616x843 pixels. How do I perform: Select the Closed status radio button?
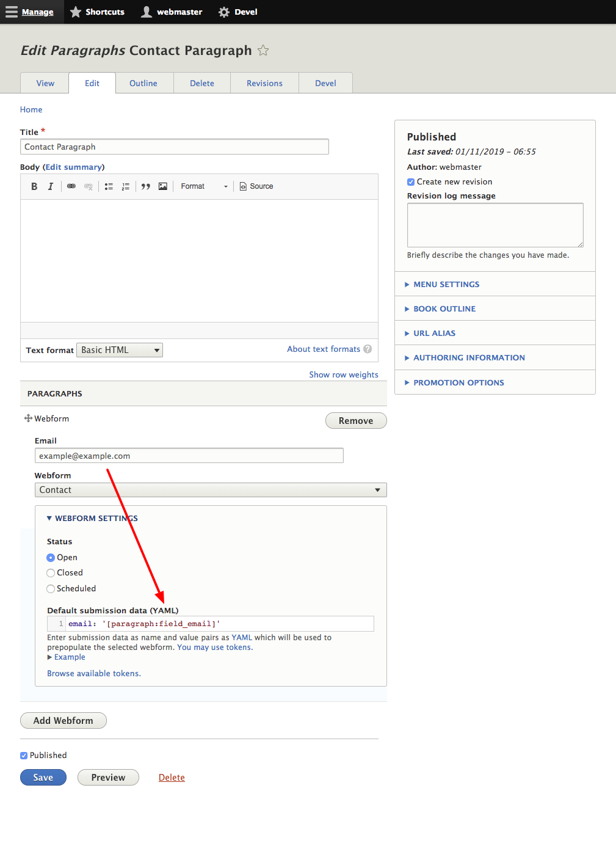(x=51, y=572)
